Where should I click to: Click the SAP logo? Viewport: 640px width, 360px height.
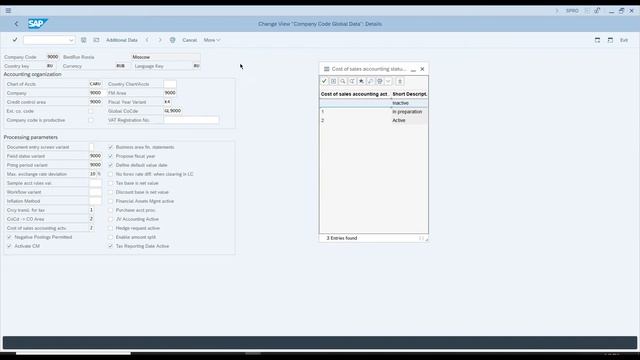(x=38, y=24)
